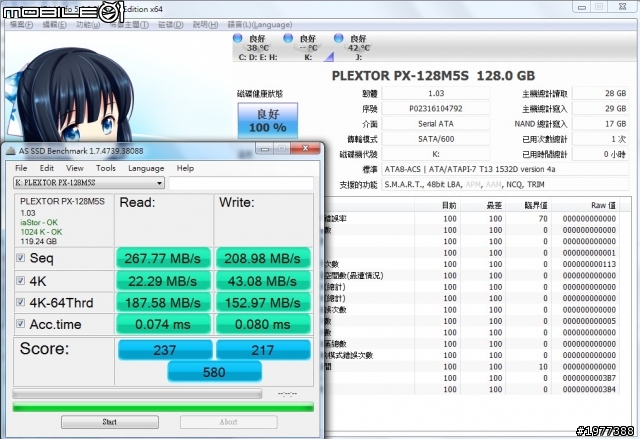Click the serial number field P02316104792

click(436, 109)
